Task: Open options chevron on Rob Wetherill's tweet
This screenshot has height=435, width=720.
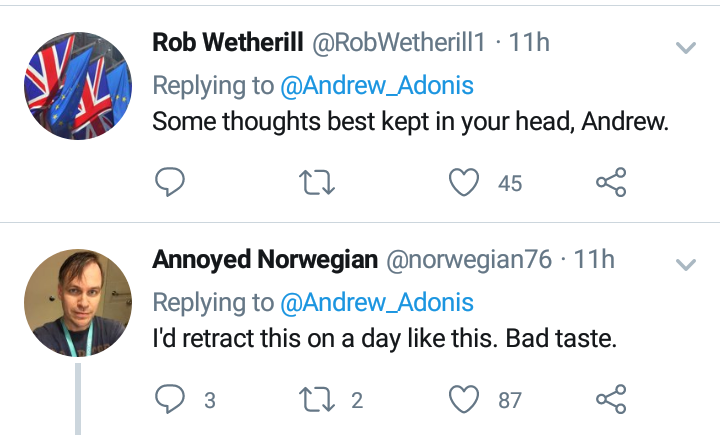Action: point(686,47)
